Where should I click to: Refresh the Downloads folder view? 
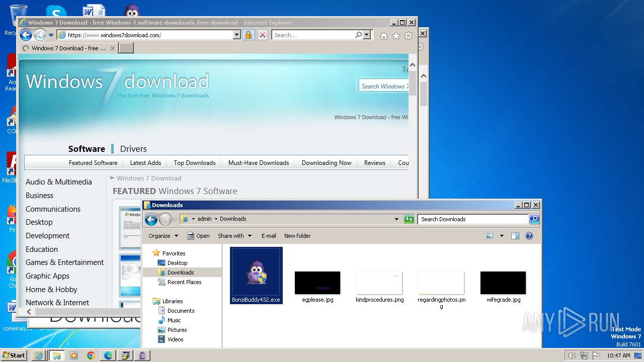click(409, 219)
